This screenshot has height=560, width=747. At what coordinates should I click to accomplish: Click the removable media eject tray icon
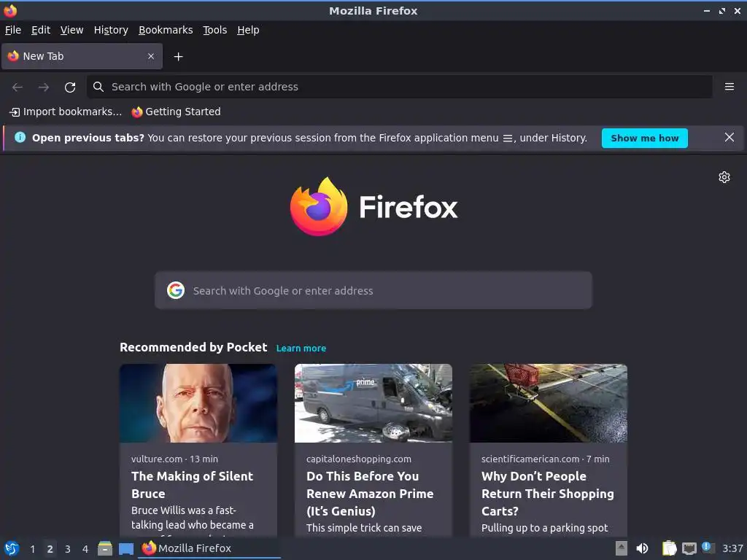click(x=622, y=548)
